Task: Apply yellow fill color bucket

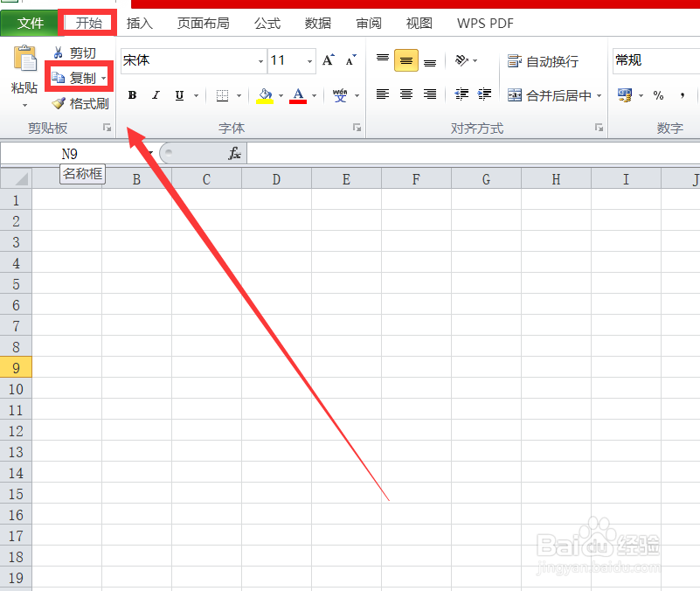Action: coord(265,95)
